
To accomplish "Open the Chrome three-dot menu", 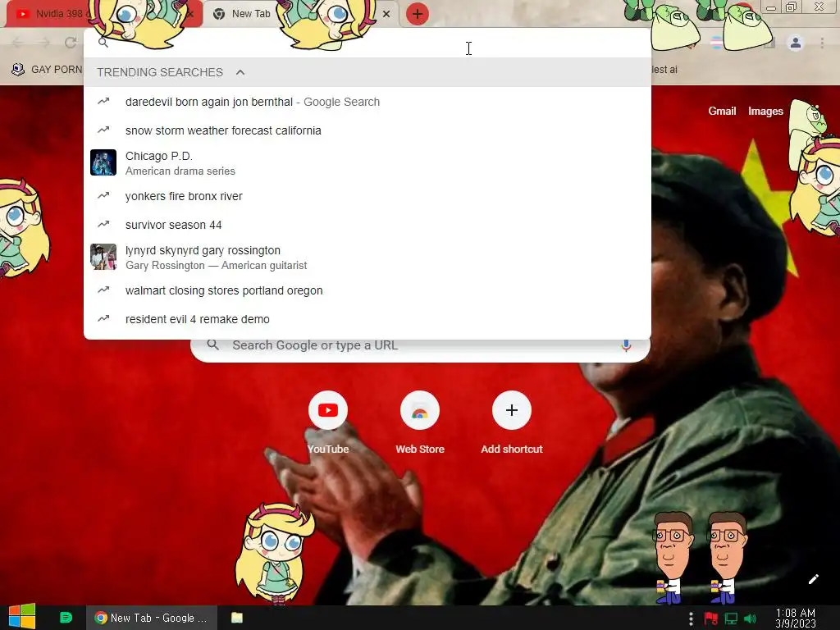I will (822, 43).
